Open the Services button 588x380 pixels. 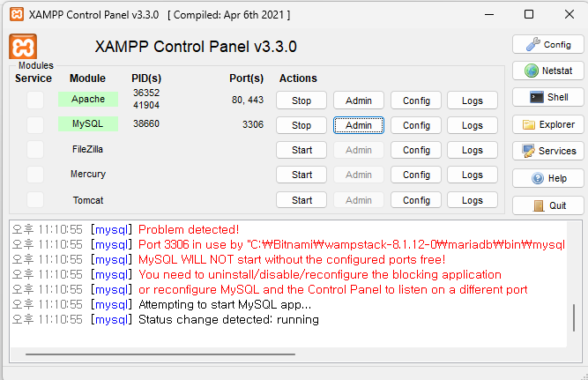(x=547, y=151)
